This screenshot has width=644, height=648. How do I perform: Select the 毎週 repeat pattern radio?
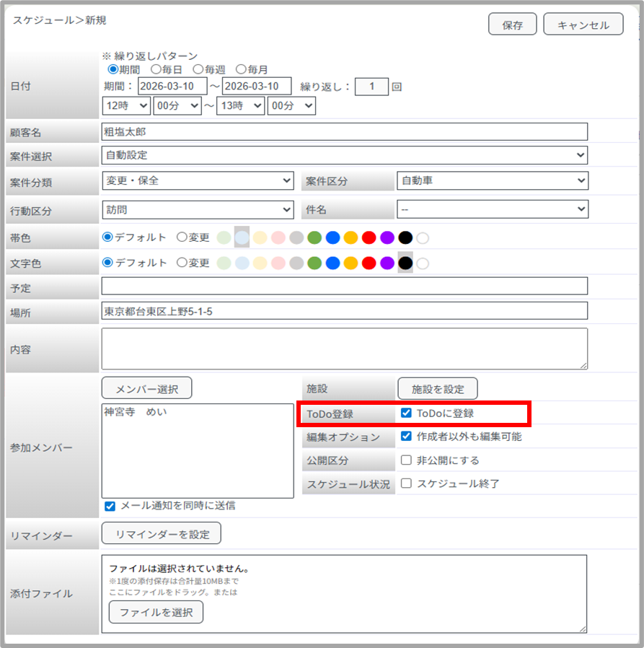[198, 70]
